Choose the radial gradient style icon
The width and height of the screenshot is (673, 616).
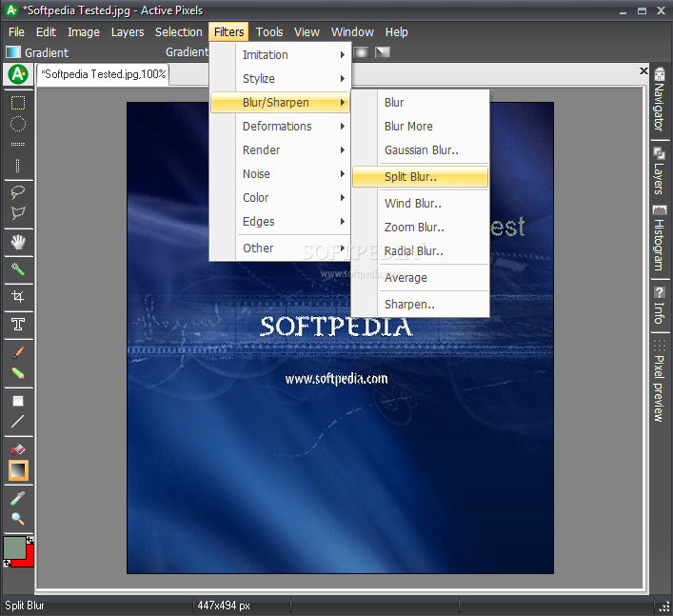click(x=361, y=52)
